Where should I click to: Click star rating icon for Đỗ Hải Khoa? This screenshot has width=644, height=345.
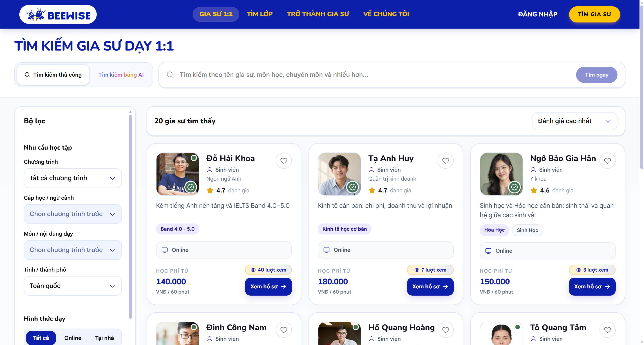pyautogui.click(x=210, y=190)
